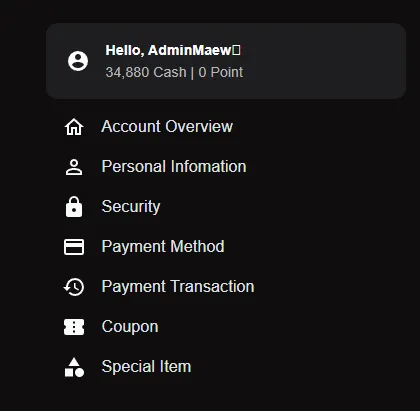This screenshot has height=411, width=420.
Task: Open the Coupon section
Action: tap(130, 327)
